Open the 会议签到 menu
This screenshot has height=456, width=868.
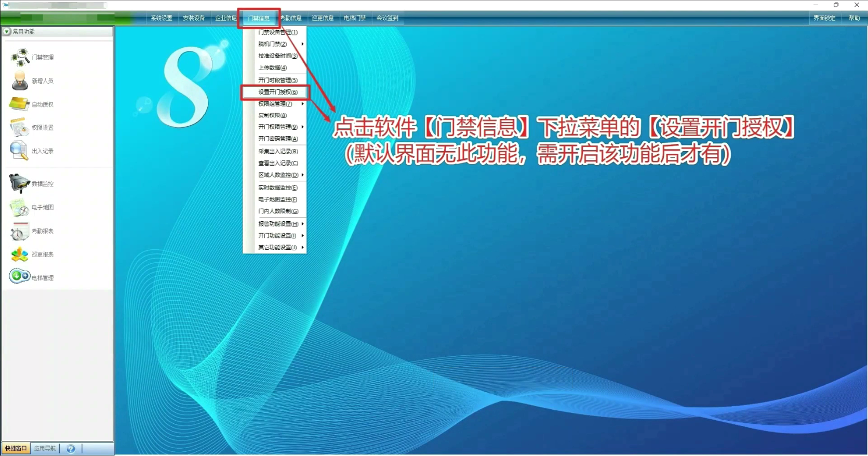pyautogui.click(x=388, y=18)
